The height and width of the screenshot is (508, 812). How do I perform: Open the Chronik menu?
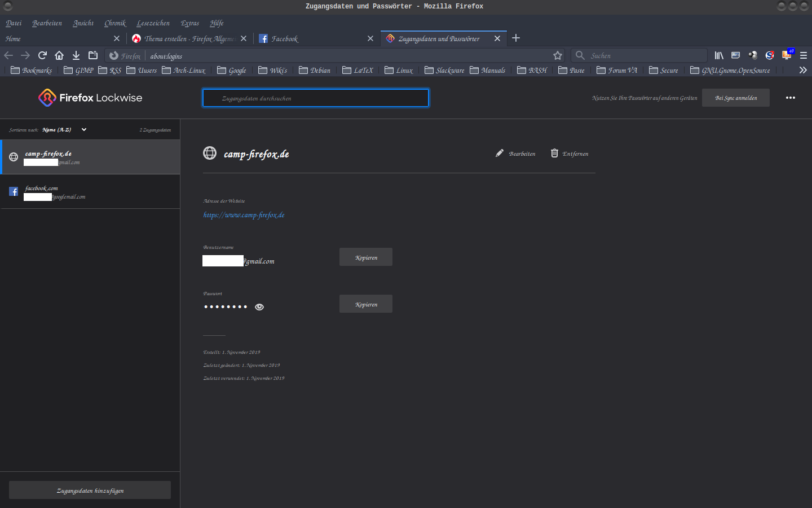tap(115, 23)
